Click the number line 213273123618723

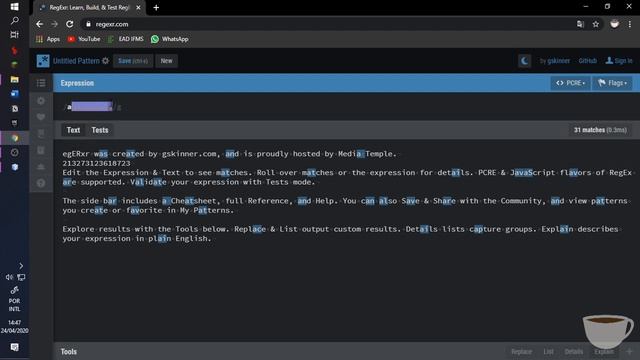[96, 163]
